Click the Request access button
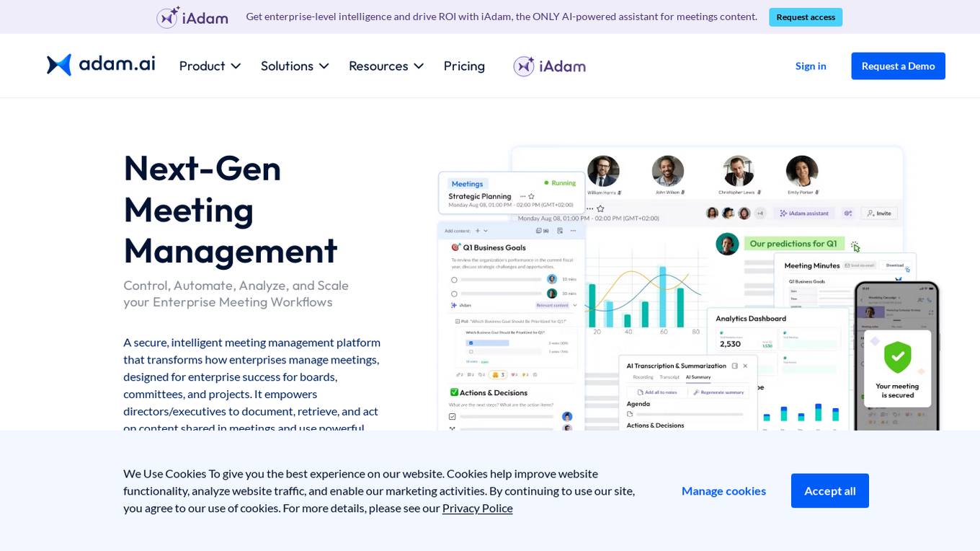The width and height of the screenshot is (980, 551). point(806,17)
